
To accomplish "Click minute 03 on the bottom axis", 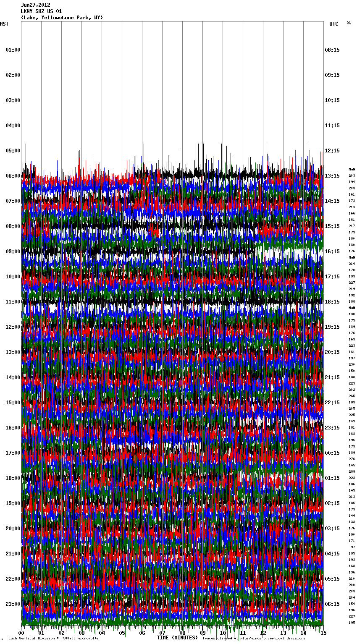I will coord(81,633).
